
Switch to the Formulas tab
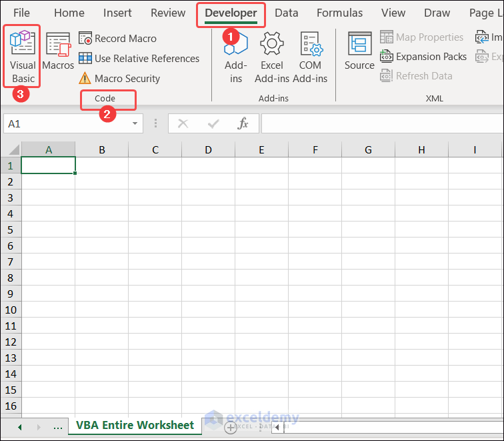pos(339,13)
